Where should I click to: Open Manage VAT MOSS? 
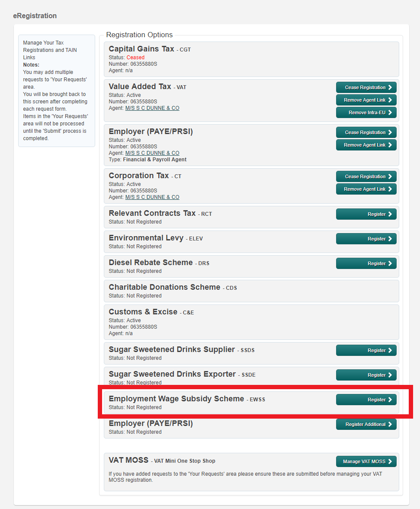coord(366,461)
